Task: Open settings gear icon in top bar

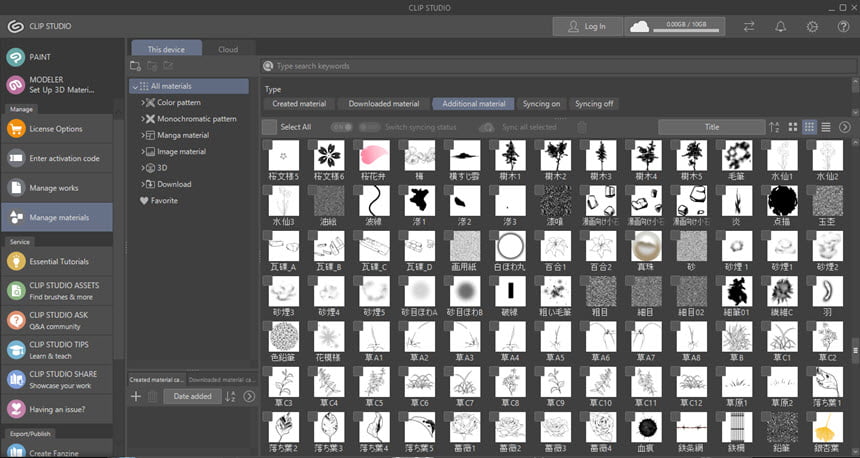Action: coord(812,26)
